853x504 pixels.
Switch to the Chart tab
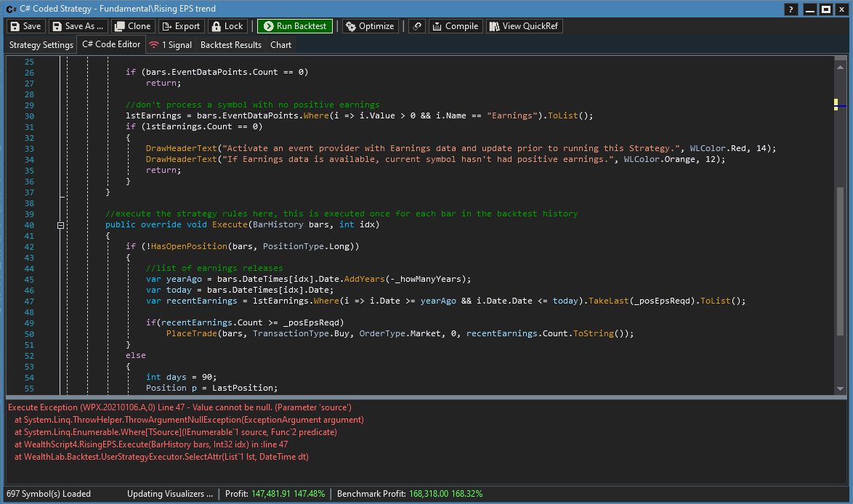pos(280,45)
